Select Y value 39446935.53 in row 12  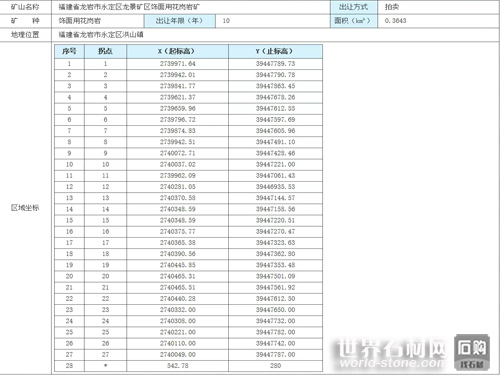click(x=275, y=187)
